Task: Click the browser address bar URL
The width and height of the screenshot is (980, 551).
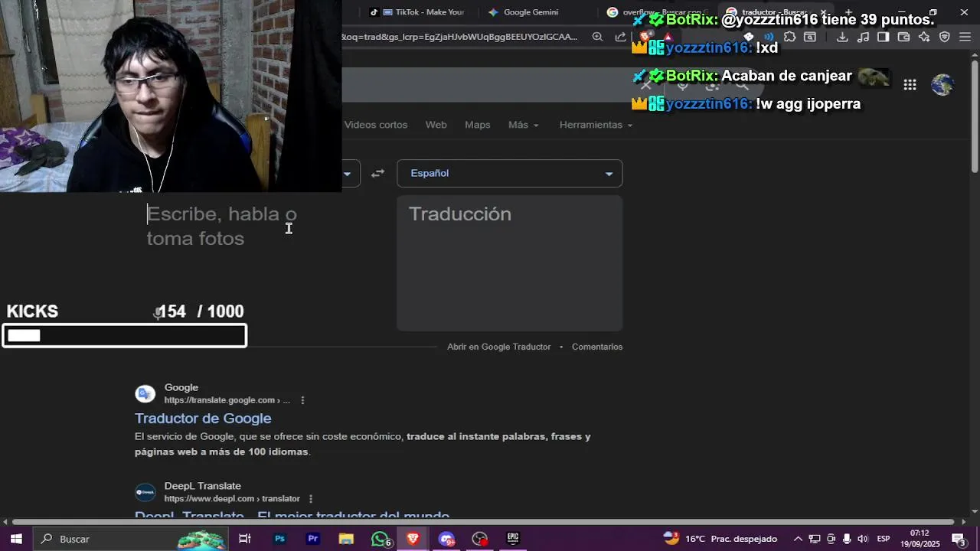Action: 459,37
